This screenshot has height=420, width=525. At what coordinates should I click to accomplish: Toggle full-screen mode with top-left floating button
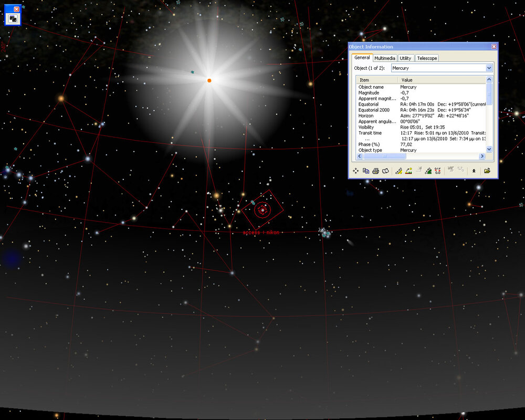click(13, 18)
